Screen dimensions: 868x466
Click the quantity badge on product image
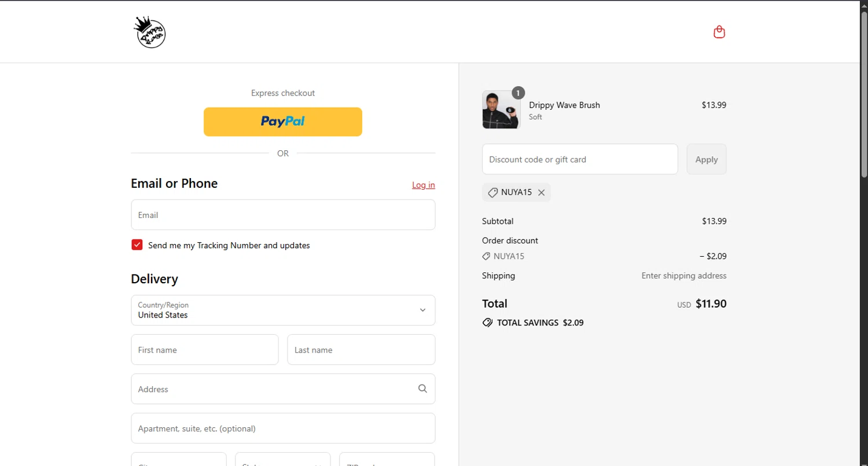pos(518,93)
